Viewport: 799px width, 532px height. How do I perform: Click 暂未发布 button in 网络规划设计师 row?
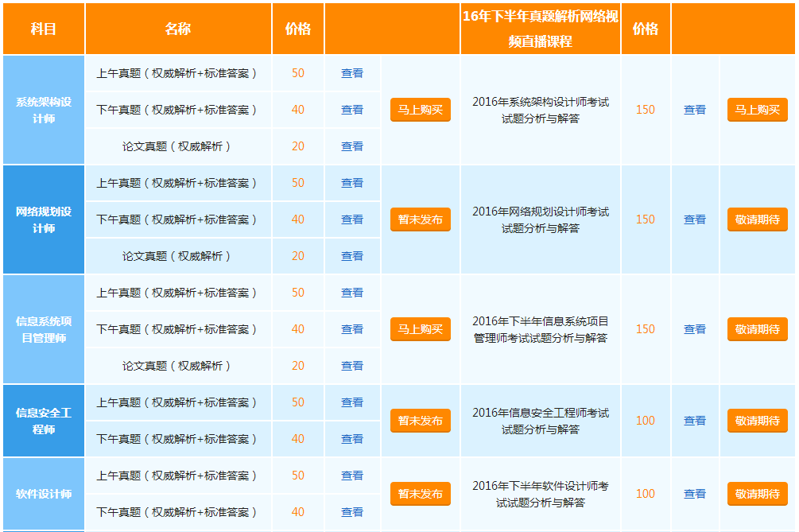click(421, 219)
